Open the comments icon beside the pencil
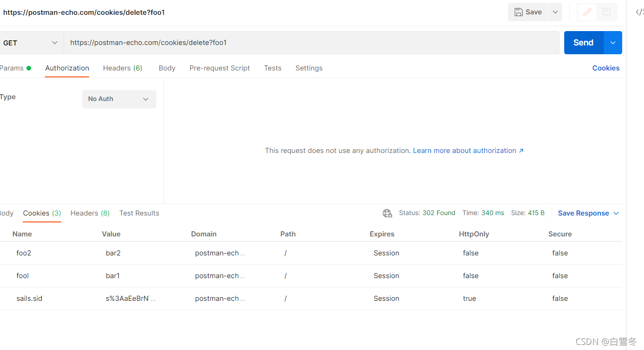The height and width of the screenshot is (350, 644). pos(606,13)
